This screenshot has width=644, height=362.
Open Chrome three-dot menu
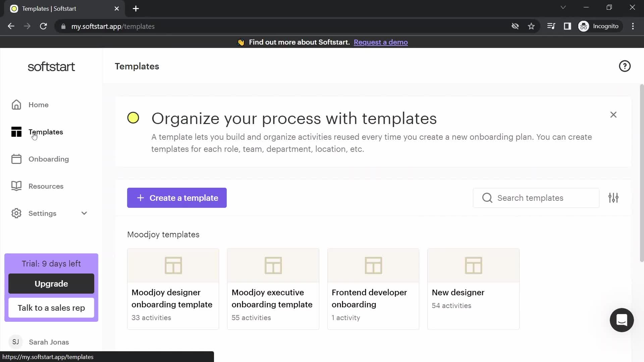tap(633, 26)
